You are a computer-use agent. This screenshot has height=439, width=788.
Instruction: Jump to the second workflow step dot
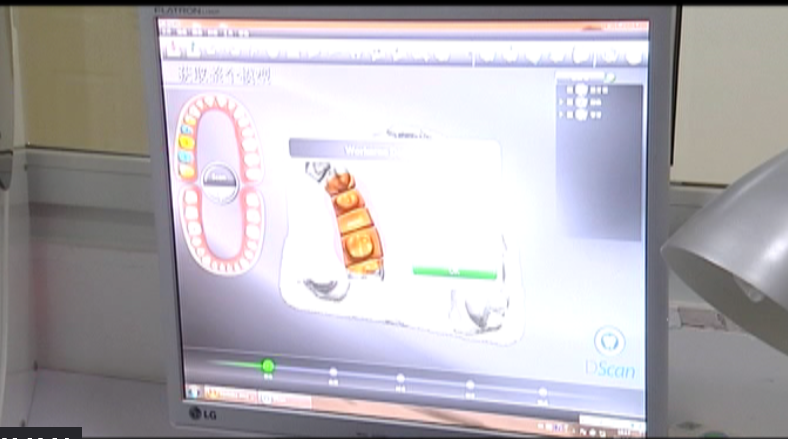coord(334,372)
